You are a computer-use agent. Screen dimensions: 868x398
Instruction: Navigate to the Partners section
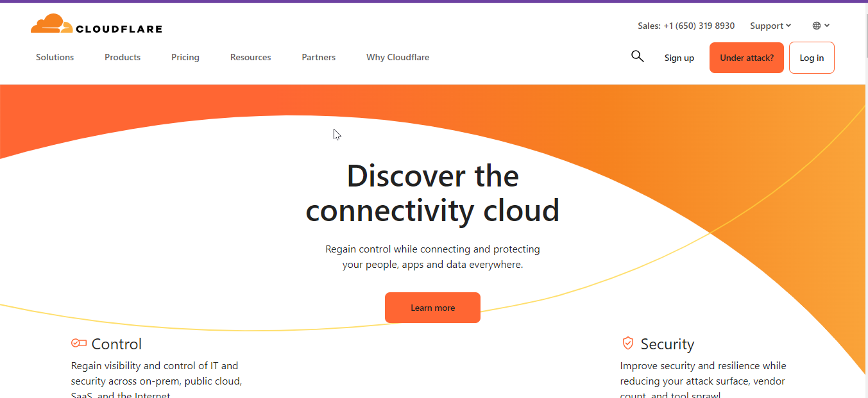318,57
